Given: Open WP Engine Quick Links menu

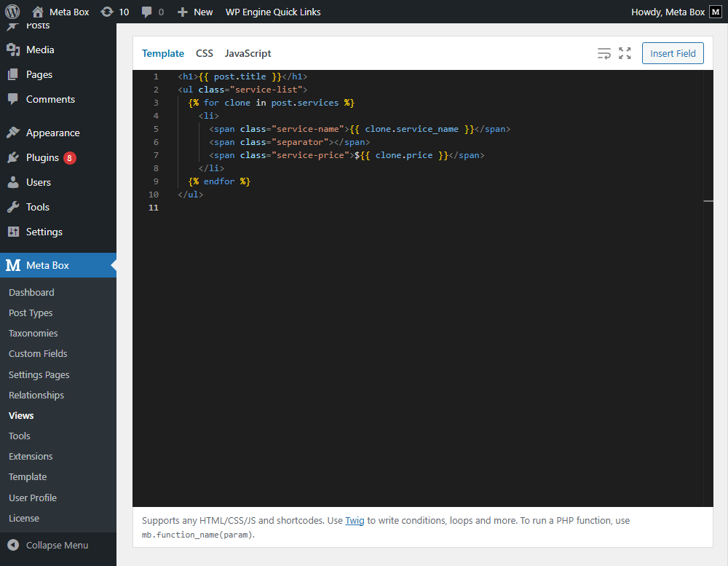Looking at the screenshot, I should point(272,12).
